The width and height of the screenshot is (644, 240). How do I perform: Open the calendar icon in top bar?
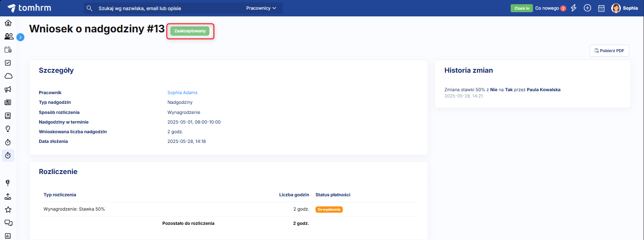[x=602, y=8]
